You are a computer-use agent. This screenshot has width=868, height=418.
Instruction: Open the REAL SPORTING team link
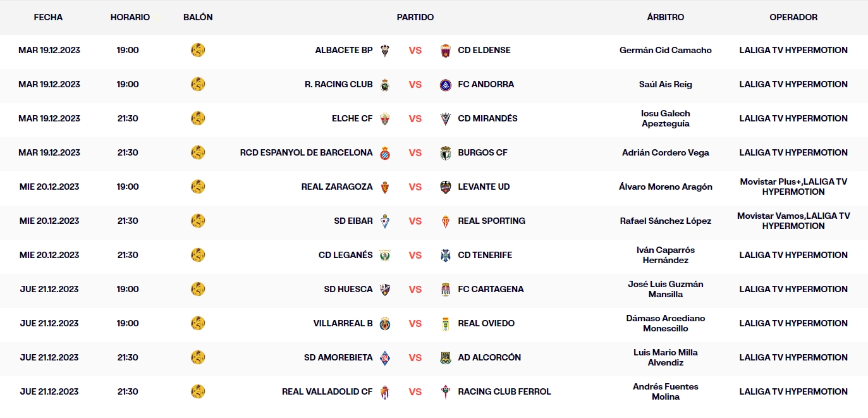pos(491,221)
